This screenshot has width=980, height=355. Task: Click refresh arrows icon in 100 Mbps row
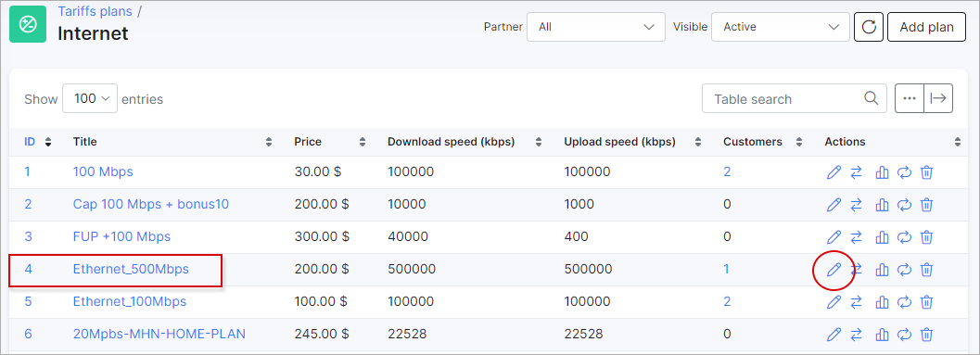click(x=904, y=171)
